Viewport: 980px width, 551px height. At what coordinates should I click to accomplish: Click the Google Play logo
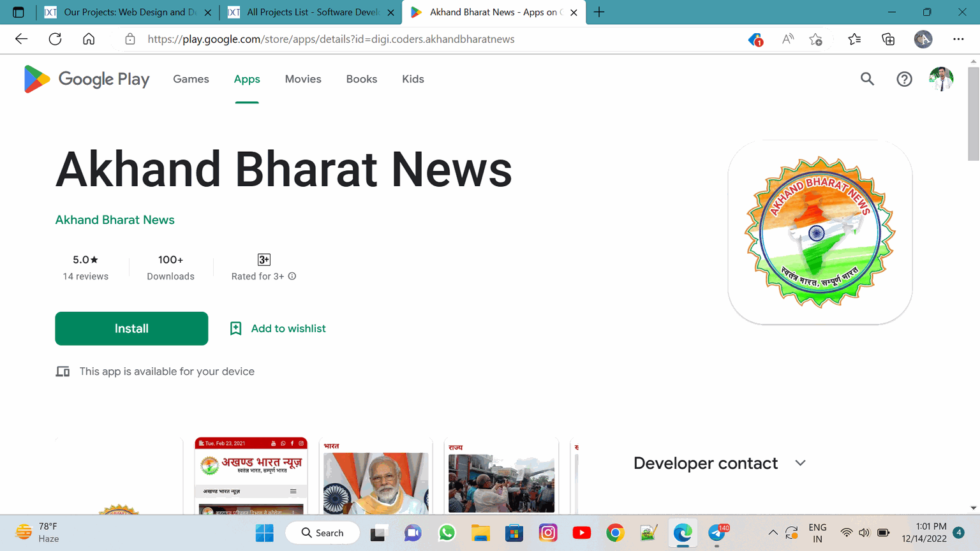[x=87, y=79]
